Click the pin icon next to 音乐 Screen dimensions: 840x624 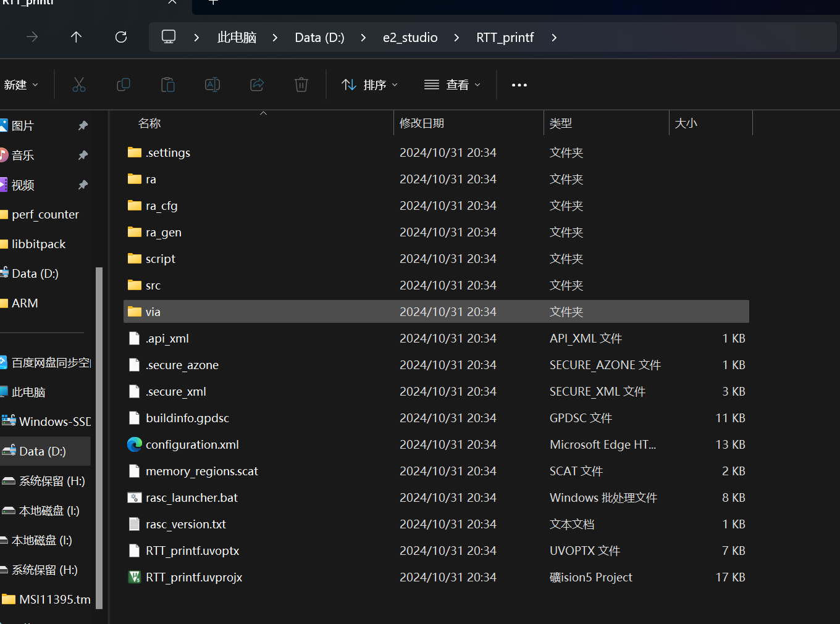pos(83,155)
